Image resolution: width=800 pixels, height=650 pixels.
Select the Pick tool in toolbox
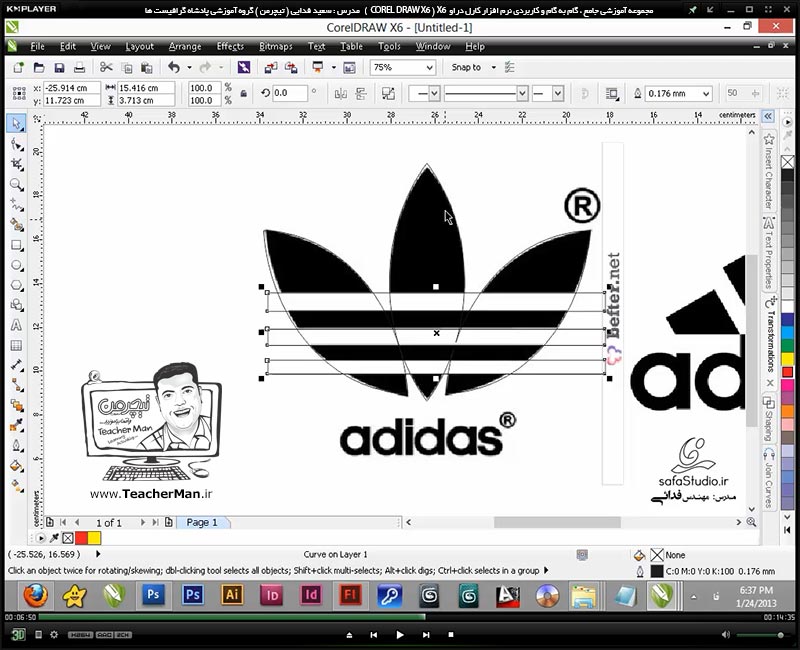(17, 123)
